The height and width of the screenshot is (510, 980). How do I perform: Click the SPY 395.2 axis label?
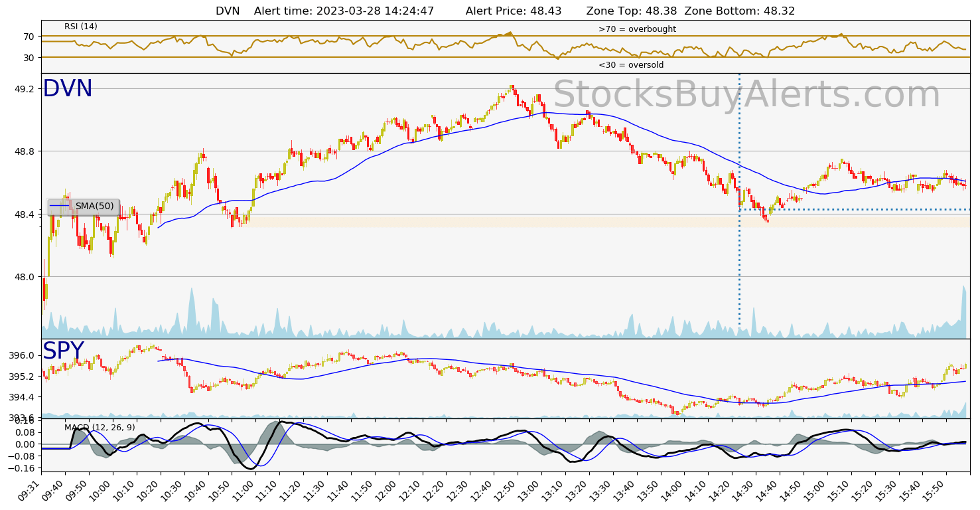[23, 377]
